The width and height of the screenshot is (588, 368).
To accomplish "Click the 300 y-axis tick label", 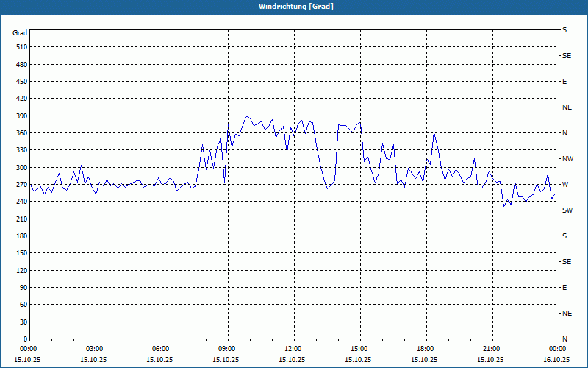I will (21, 167).
